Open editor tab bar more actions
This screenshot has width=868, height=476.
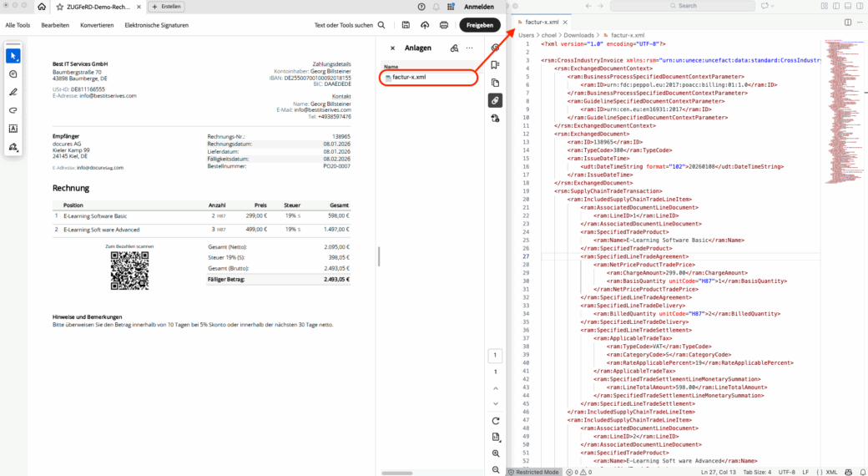click(860, 23)
